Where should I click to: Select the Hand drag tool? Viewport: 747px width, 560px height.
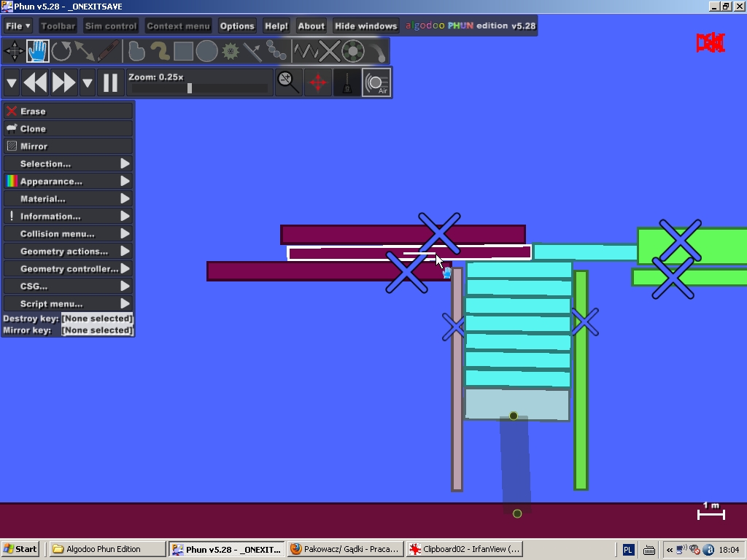[x=38, y=51]
